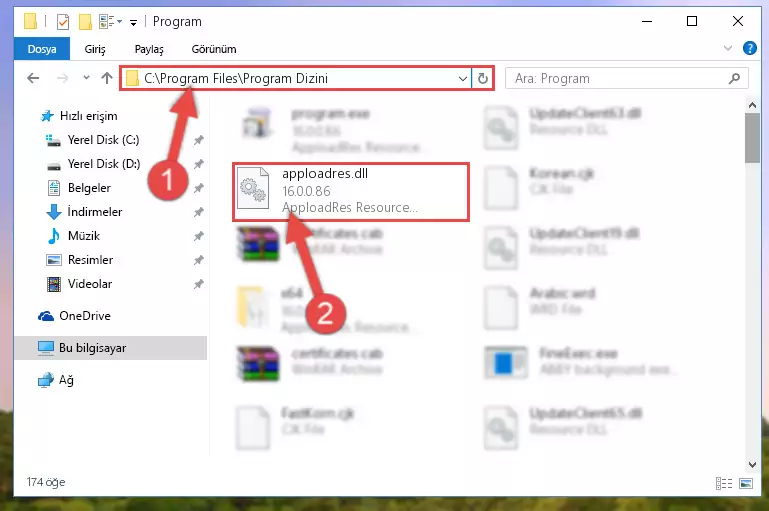Click the folder icon in title bar

pos(30,21)
